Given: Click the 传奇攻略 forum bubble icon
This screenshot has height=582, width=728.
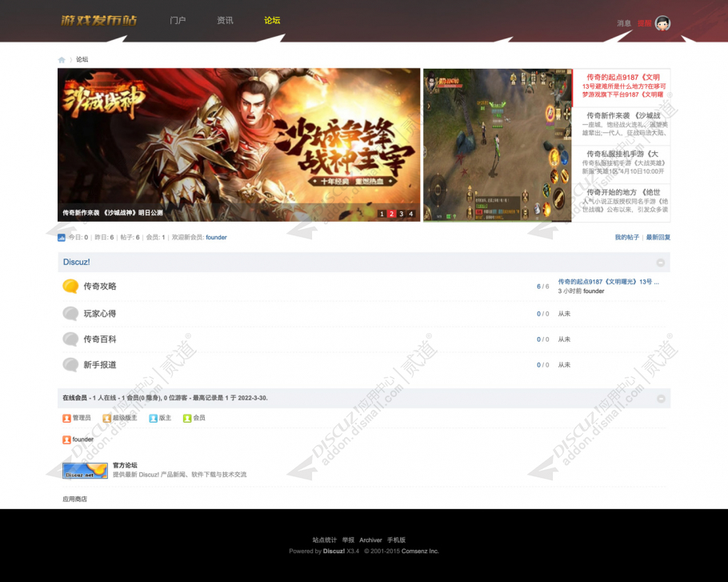Looking at the screenshot, I should [x=70, y=286].
